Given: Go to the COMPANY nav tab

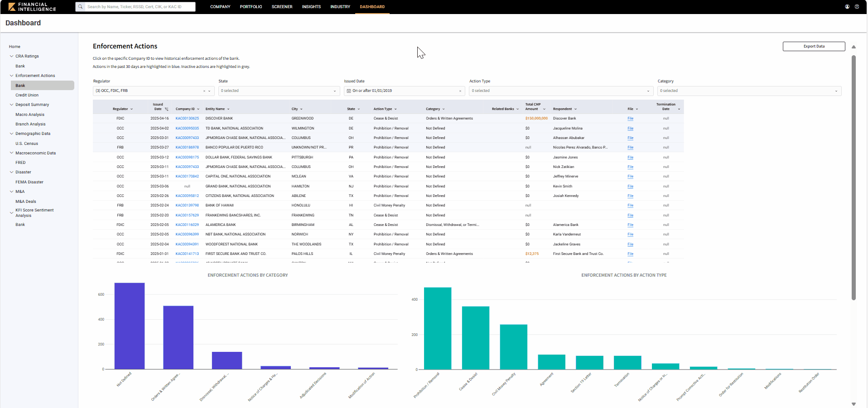Looking at the screenshot, I should pos(220,7).
